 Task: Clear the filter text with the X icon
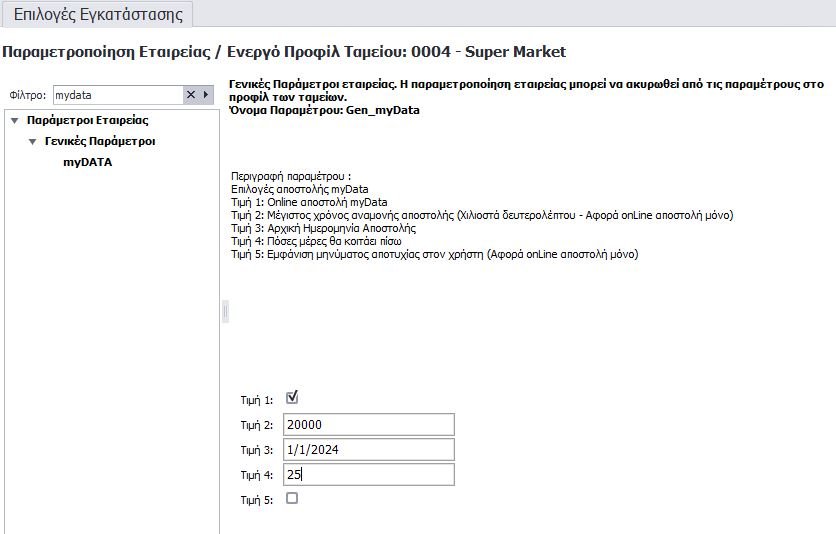[x=191, y=95]
